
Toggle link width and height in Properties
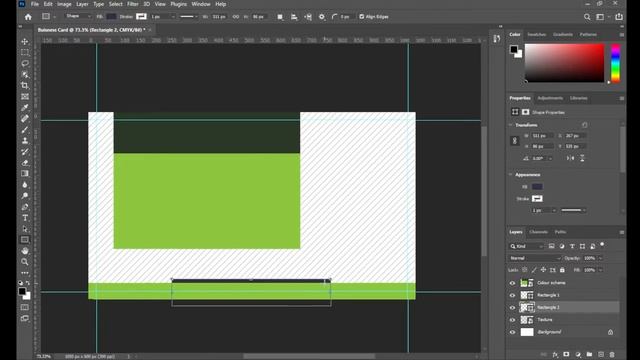[x=515, y=141]
